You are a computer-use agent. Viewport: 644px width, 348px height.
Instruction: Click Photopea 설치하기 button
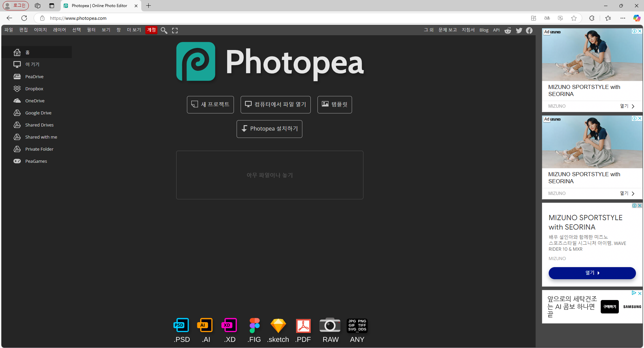(269, 129)
